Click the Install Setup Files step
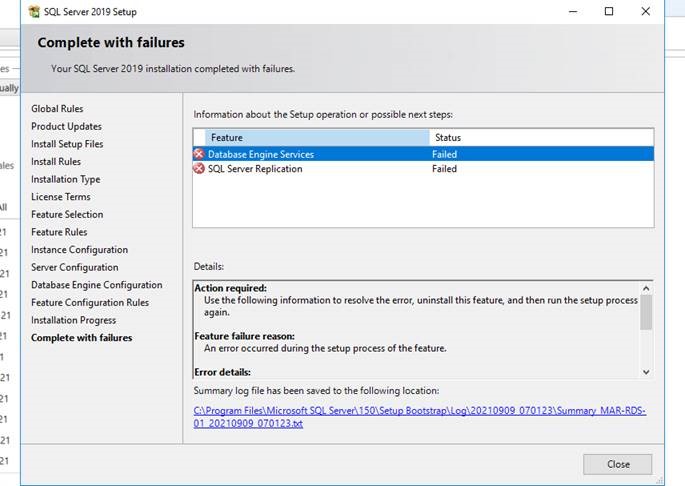This screenshot has width=685, height=486. tap(67, 144)
